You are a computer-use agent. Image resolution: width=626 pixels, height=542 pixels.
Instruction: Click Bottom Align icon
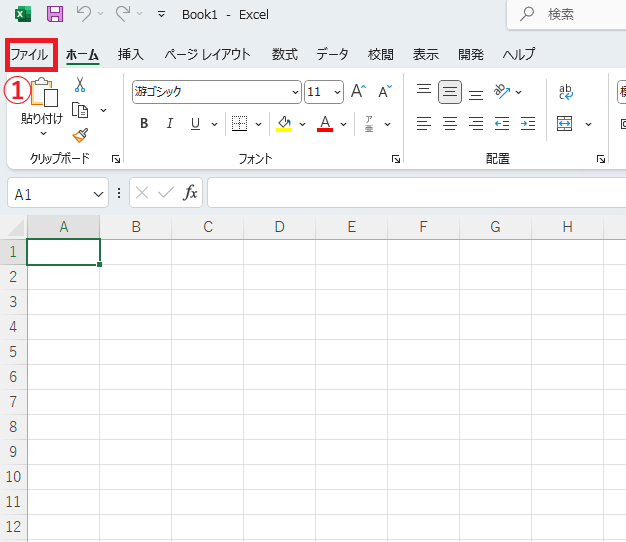(476, 93)
